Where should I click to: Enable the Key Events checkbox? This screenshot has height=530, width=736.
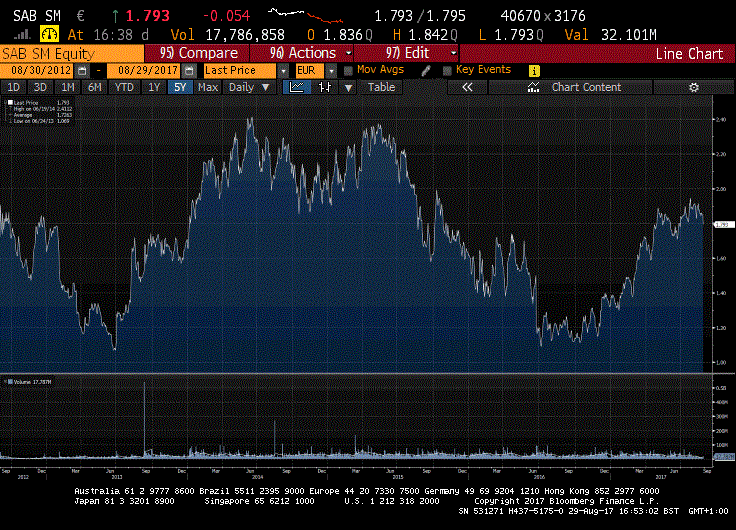click(x=447, y=71)
